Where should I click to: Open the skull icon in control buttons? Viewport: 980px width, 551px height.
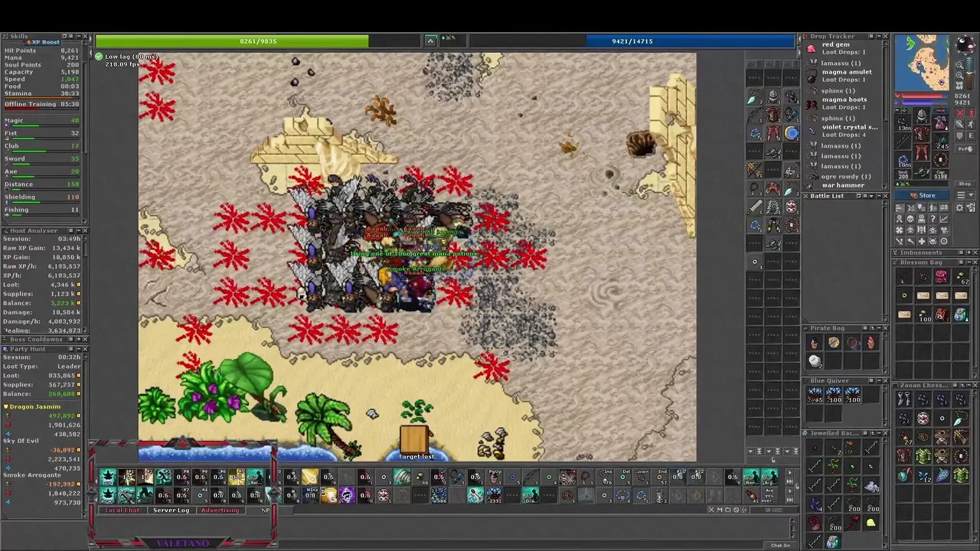click(x=910, y=218)
